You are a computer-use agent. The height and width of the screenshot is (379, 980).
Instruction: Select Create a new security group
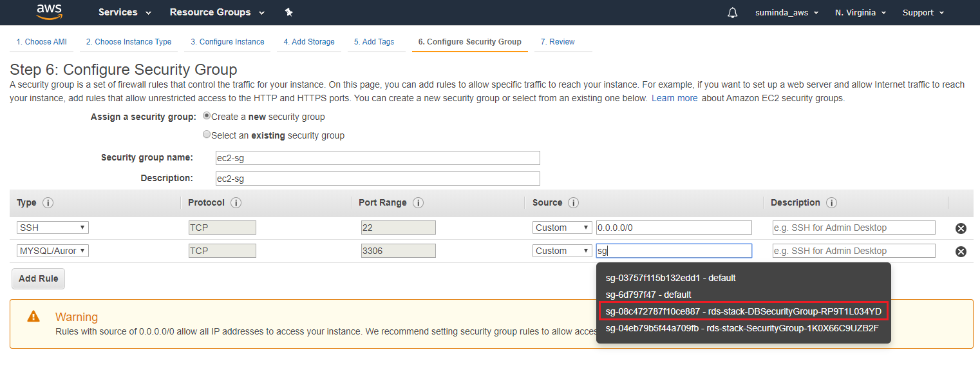[207, 116]
